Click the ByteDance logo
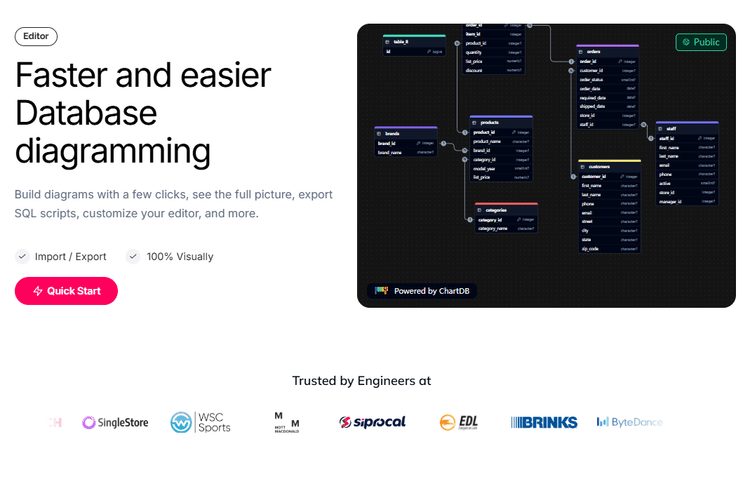The width and height of the screenshot is (750, 483). pos(630,423)
